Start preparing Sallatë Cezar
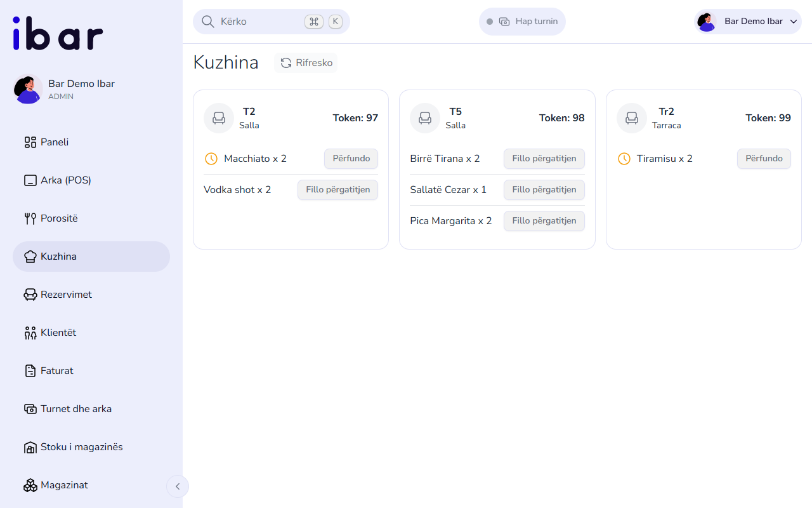Image resolution: width=812 pixels, height=508 pixels. pos(544,190)
